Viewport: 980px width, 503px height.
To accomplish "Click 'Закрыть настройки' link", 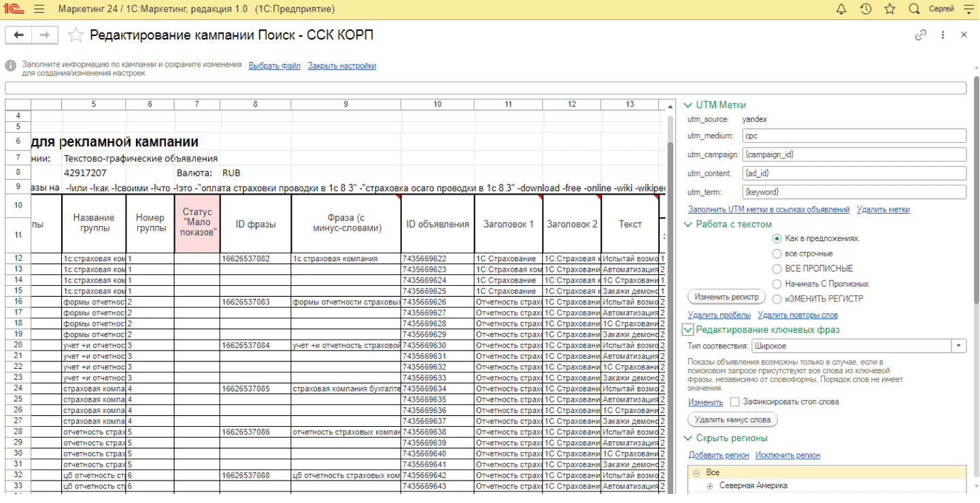I will point(341,66).
